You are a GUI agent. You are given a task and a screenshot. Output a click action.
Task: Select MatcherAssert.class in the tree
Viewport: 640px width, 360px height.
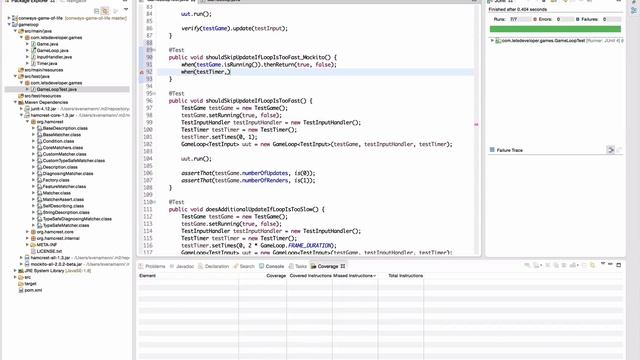pyautogui.click(x=63, y=199)
